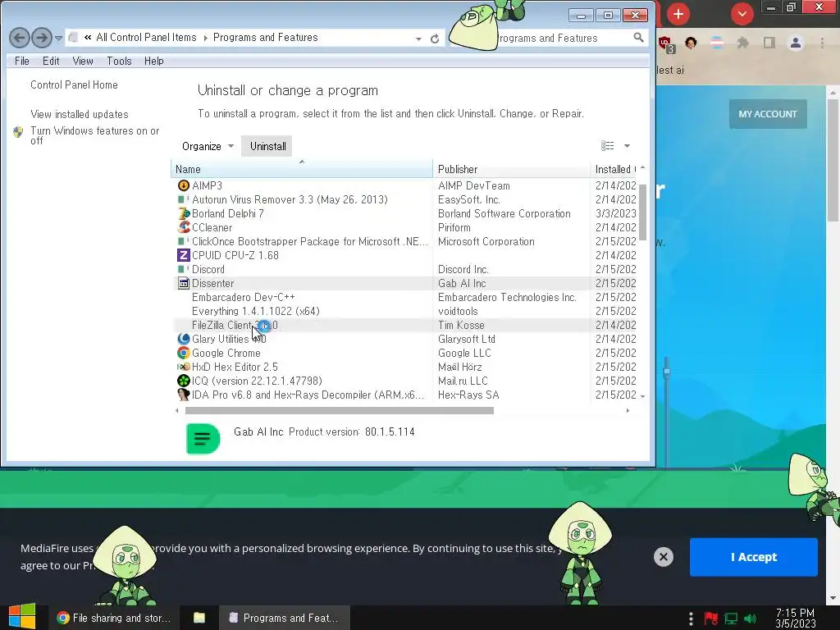Select the HxD Hex Editor icon
The height and width of the screenshot is (630, 840).
pyautogui.click(x=184, y=367)
